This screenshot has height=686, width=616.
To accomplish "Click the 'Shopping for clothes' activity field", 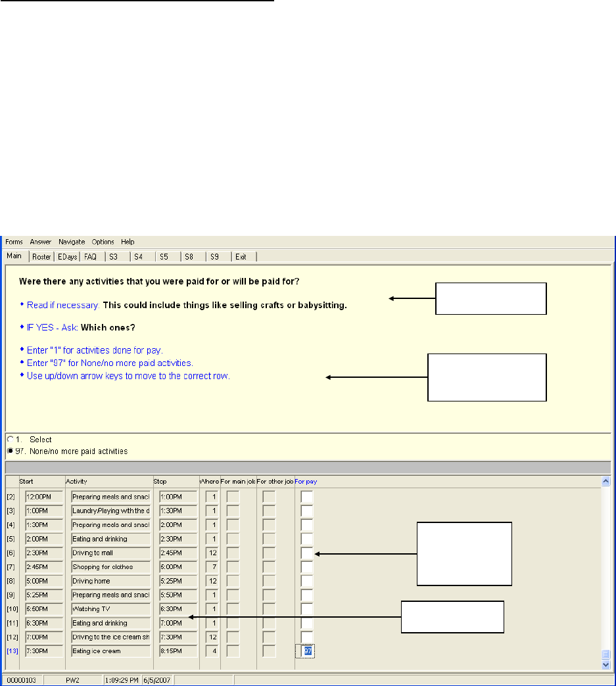I will 110,567.
